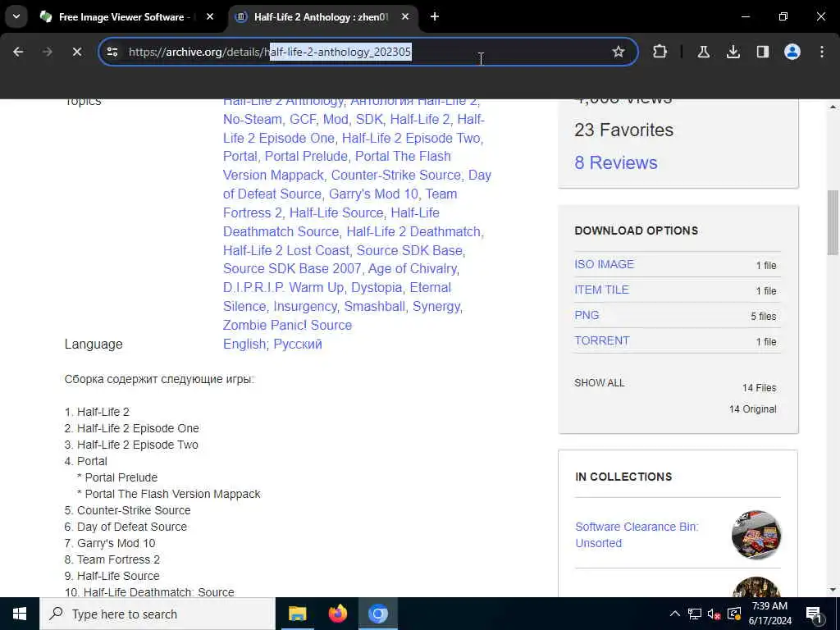
Task: Open the notification center icon
Action: point(814,614)
